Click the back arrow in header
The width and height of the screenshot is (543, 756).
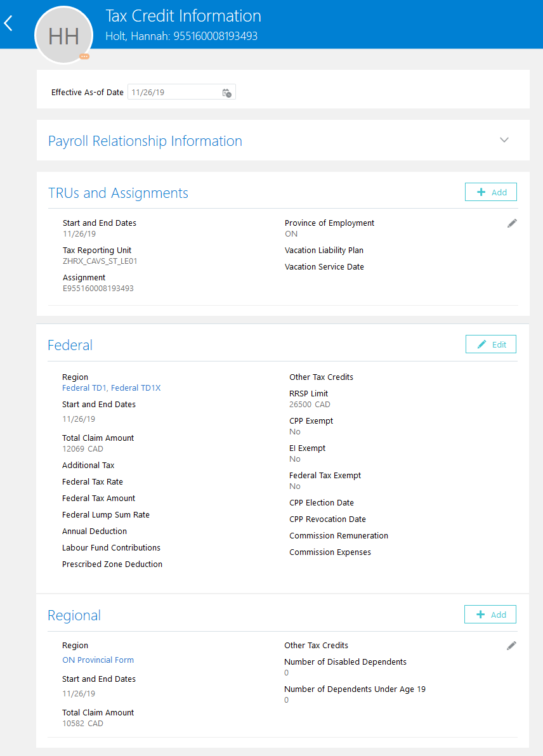(9, 24)
